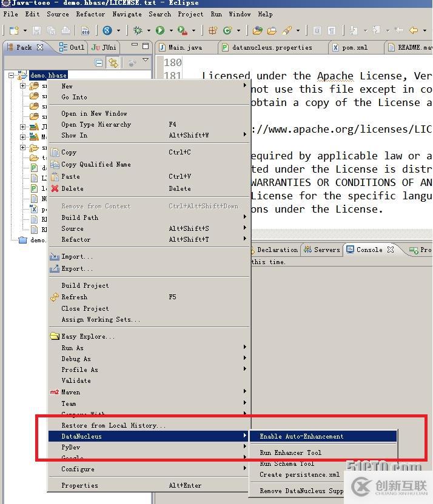Open the Window menu
433x504 pixels.
coord(240,14)
